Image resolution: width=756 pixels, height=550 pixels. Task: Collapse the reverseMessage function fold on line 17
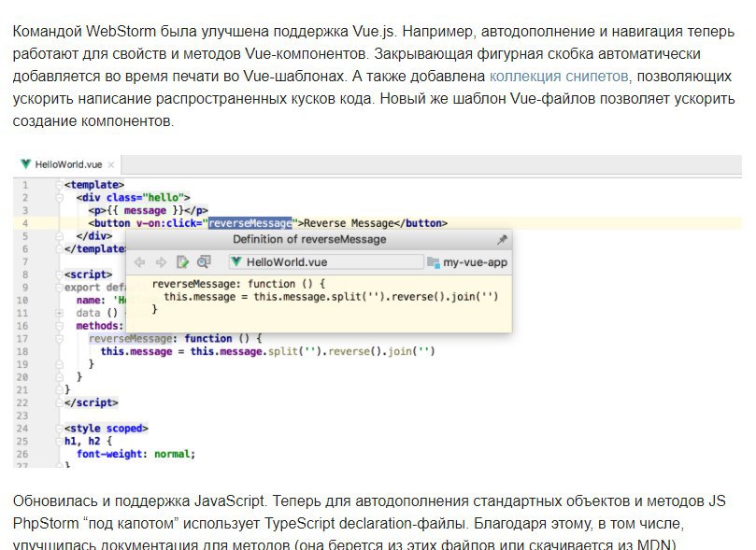59,339
